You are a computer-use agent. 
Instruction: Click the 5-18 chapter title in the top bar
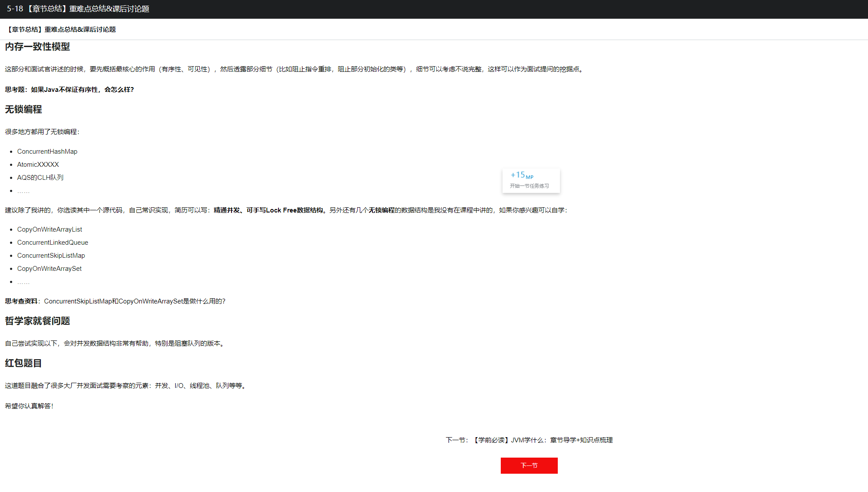(x=78, y=9)
